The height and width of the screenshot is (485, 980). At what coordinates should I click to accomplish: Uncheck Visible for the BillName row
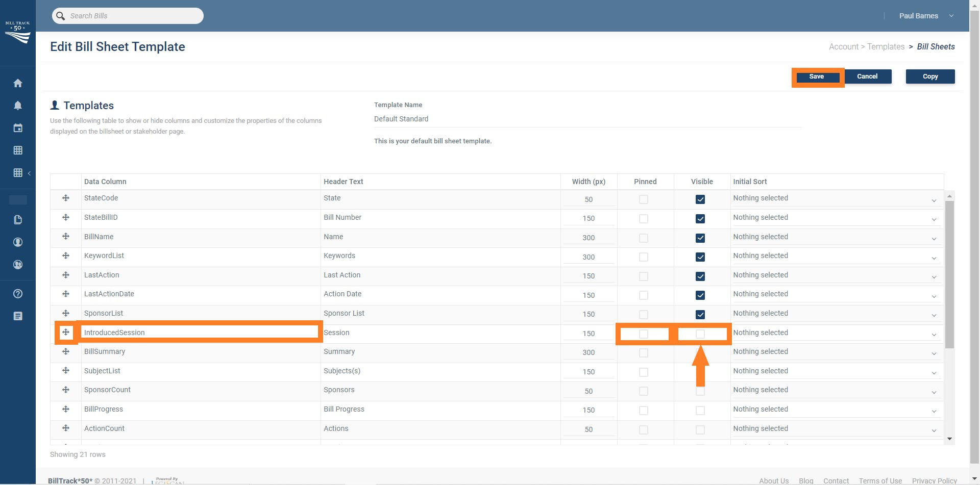[x=700, y=238]
